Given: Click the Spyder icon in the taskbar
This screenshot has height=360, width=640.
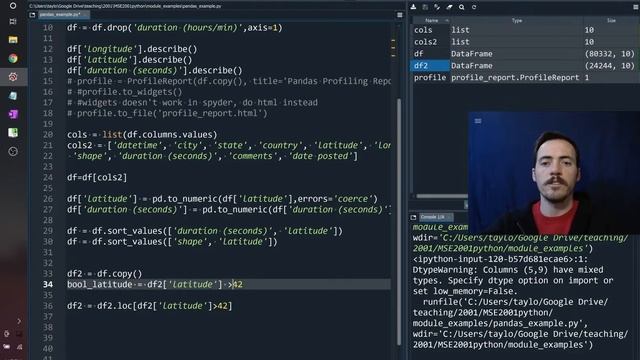Looking at the screenshot, I should point(13,77).
